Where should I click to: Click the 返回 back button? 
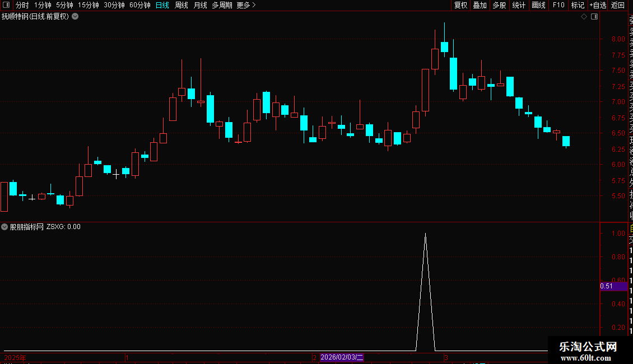click(x=618, y=5)
